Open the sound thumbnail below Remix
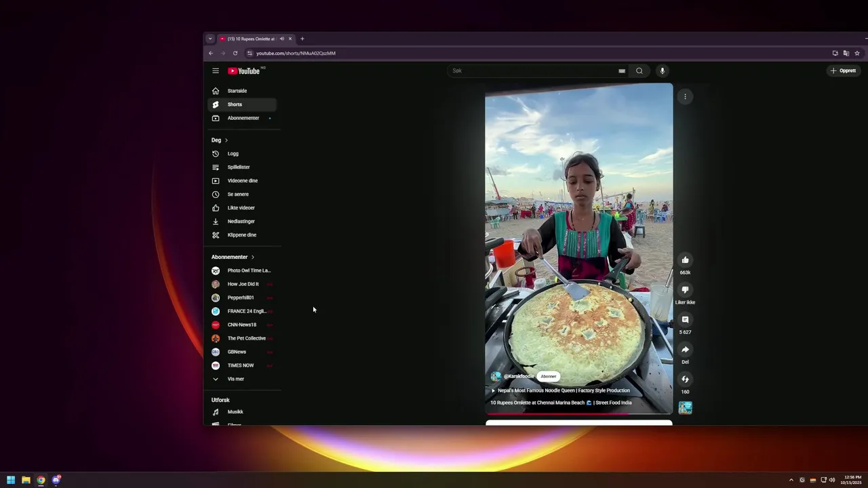 (685, 407)
